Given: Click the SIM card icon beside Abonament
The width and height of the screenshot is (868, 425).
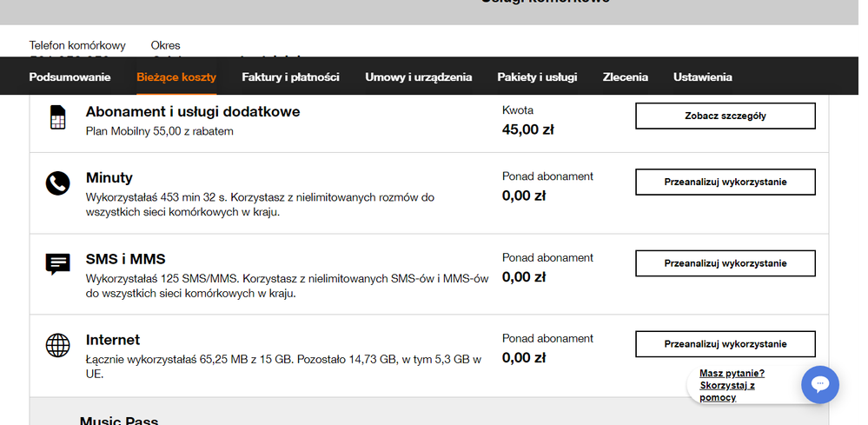Looking at the screenshot, I should [x=57, y=117].
